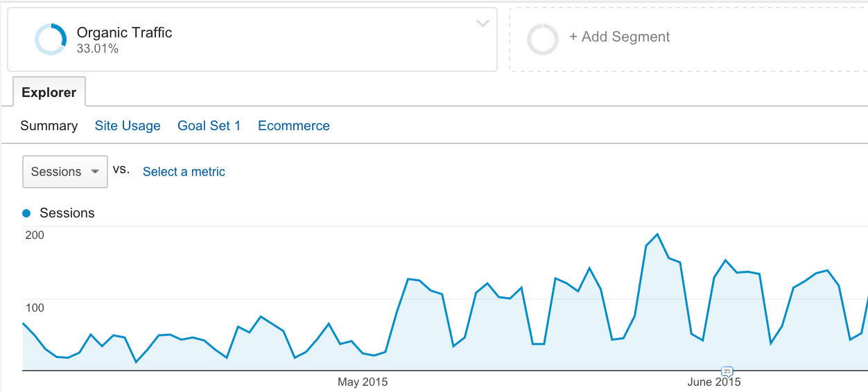Screen dimensions: 868x392
Task: Click the Sessions dropdown arrow
Action: click(95, 172)
